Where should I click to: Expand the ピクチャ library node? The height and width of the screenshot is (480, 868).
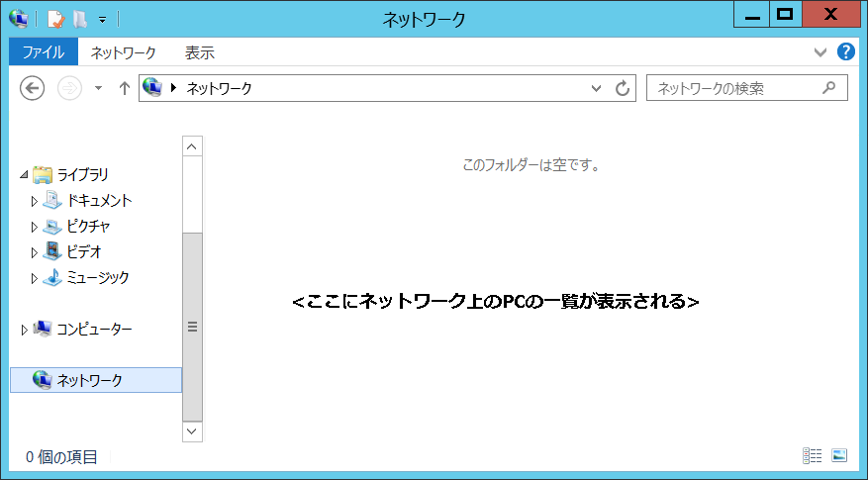tap(34, 227)
